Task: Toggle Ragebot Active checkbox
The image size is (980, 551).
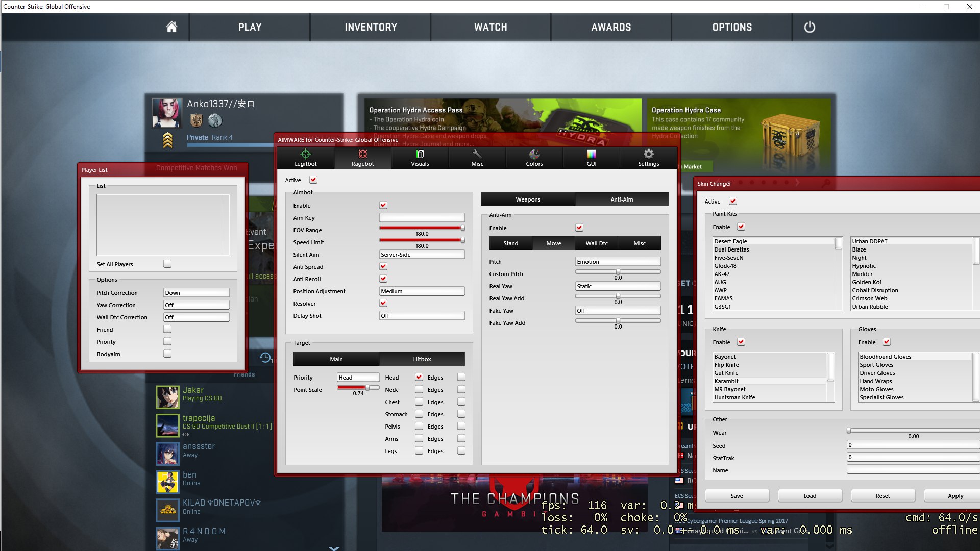Action: (x=313, y=180)
